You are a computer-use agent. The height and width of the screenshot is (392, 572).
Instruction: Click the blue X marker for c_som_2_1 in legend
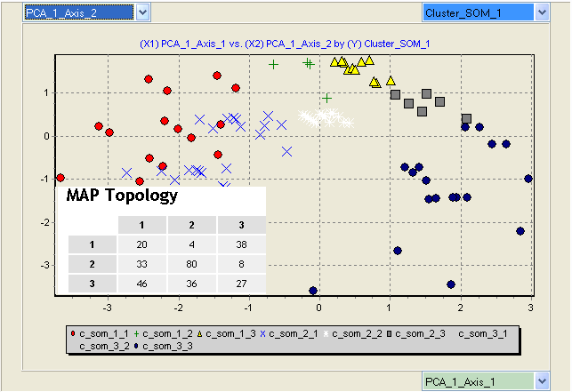click(x=263, y=333)
